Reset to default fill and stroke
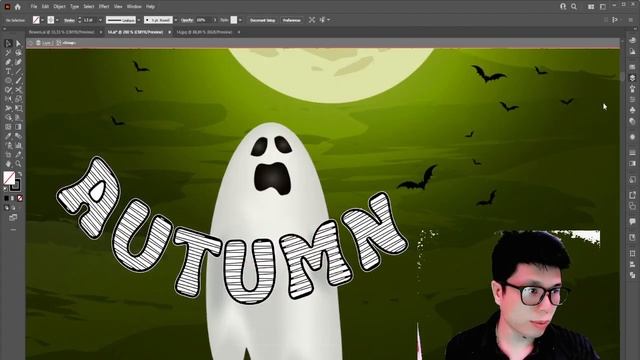 [x=5, y=189]
